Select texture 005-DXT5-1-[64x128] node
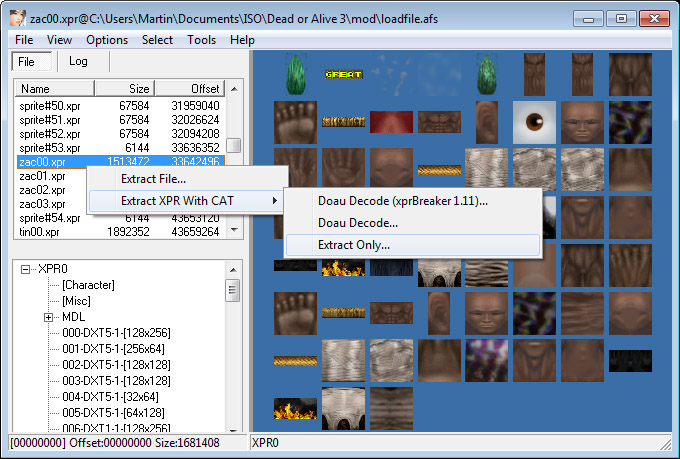This screenshot has width=680, height=459. [113, 413]
